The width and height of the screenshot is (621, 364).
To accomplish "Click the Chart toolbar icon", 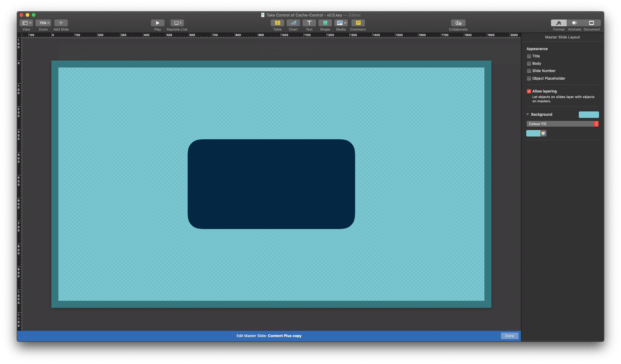I will (x=293, y=23).
